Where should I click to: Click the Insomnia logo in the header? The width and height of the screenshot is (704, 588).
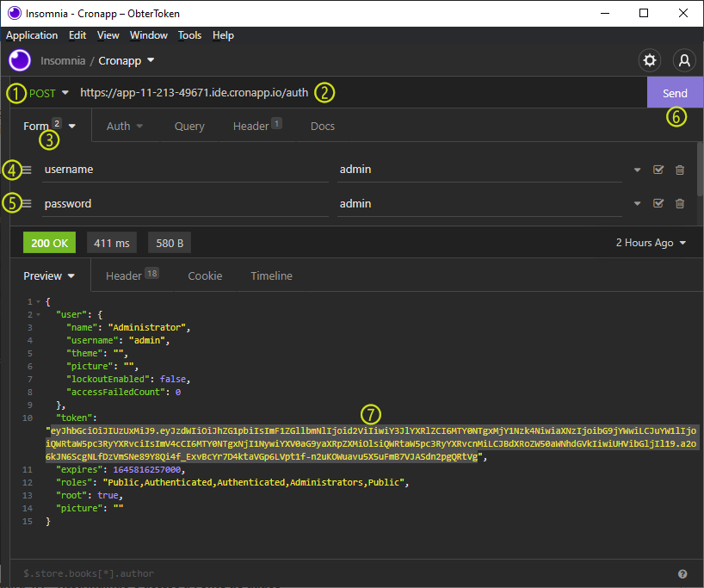click(20, 60)
